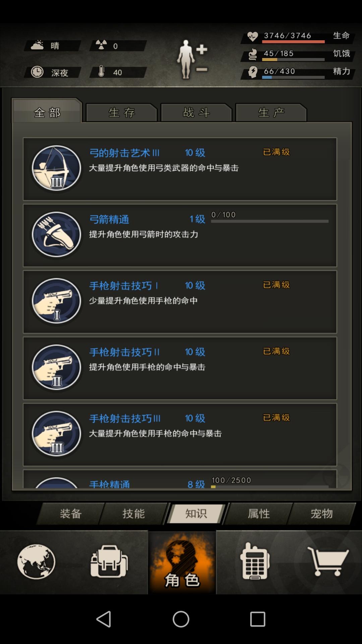
Task: Switch to the 生存 tab
Action: pyautogui.click(x=121, y=112)
